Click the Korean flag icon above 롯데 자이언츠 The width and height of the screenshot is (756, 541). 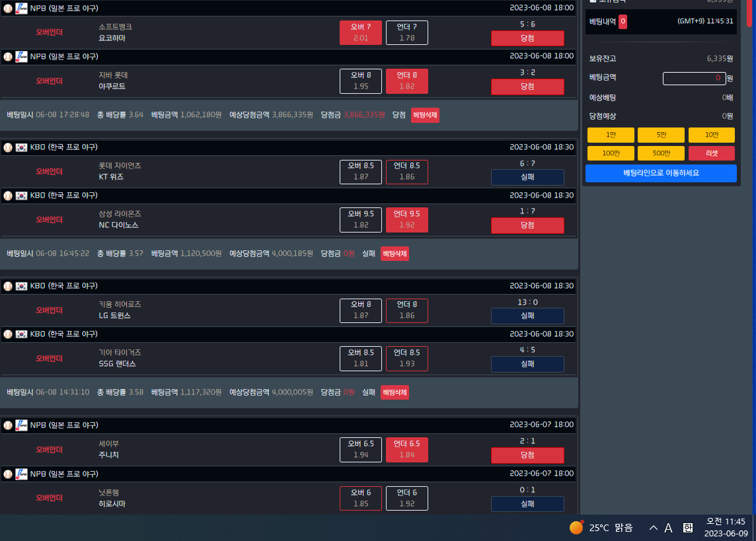[21, 147]
